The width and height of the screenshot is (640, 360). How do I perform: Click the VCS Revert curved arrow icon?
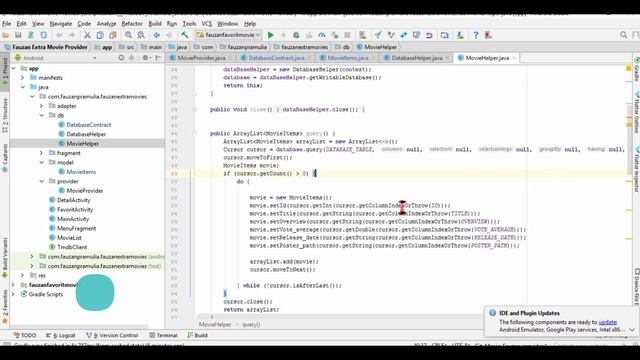[429, 35]
